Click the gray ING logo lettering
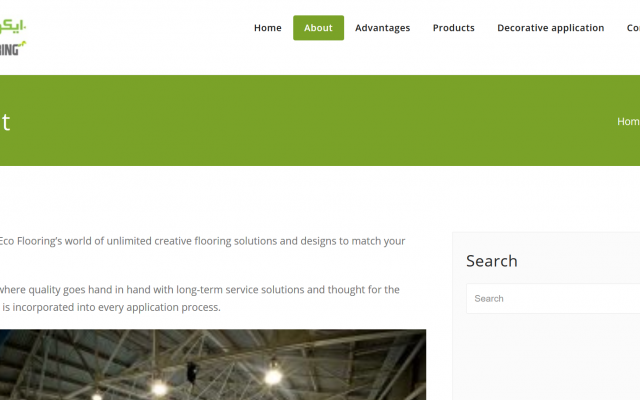Viewport: 640px width, 400px height. click(x=10, y=50)
